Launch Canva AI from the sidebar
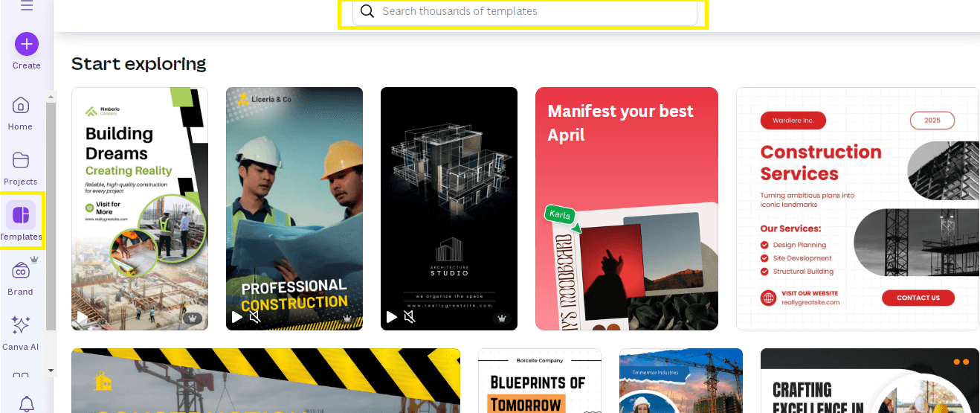The width and height of the screenshot is (980, 413). (21, 325)
